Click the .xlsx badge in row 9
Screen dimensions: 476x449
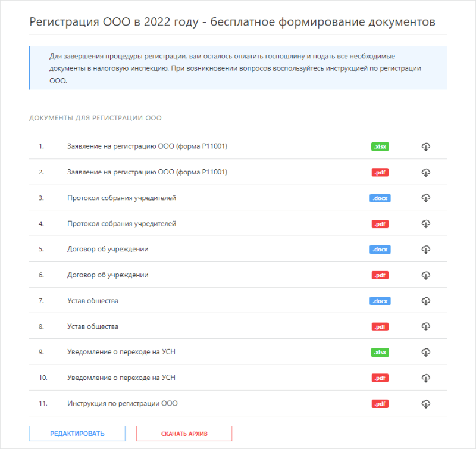click(380, 353)
